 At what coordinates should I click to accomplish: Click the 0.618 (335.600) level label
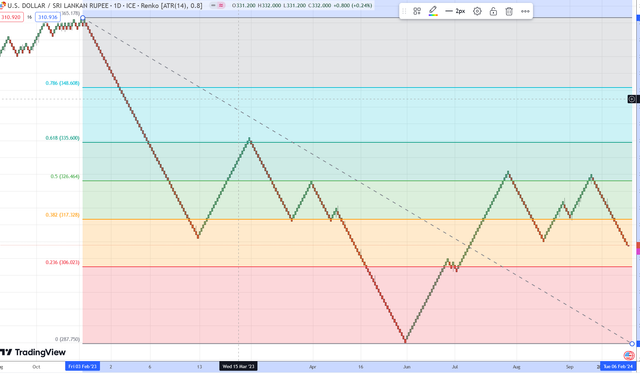[62, 138]
